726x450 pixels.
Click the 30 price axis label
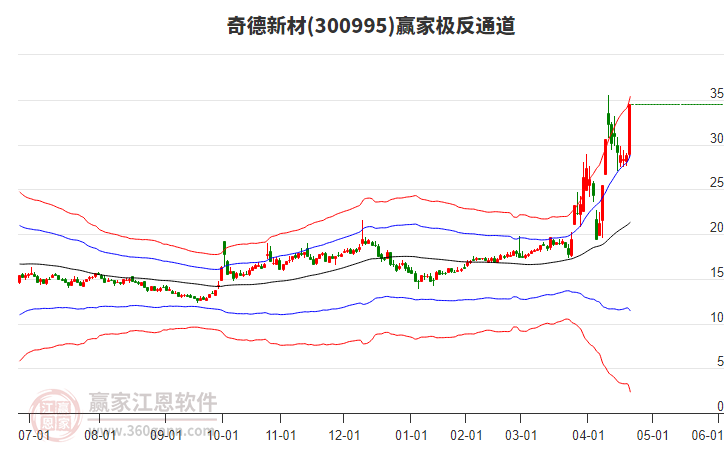(x=717, y=138)
